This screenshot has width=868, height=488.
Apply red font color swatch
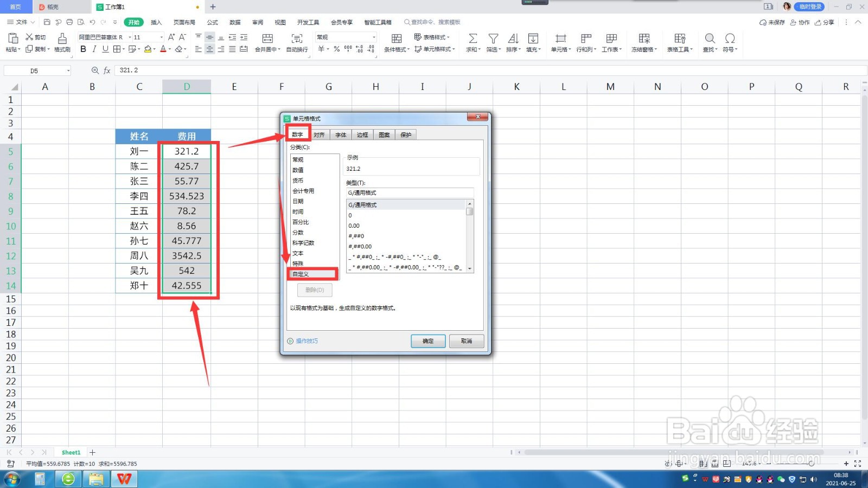point(163,49)
